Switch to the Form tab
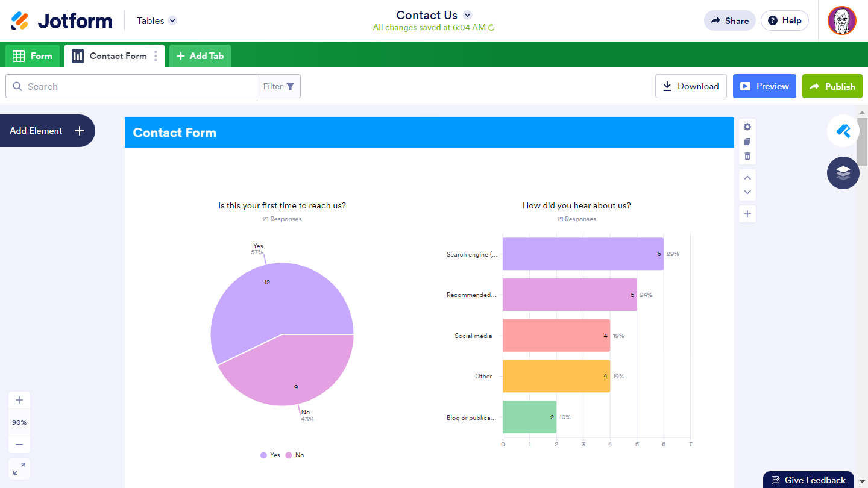868x488 pixels. pos(33,56)
